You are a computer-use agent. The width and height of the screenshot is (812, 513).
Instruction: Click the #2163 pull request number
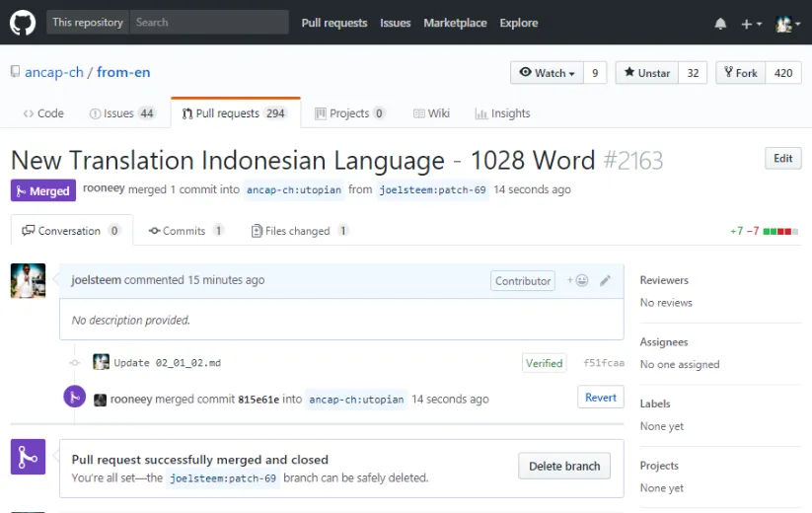coord(632,161)
